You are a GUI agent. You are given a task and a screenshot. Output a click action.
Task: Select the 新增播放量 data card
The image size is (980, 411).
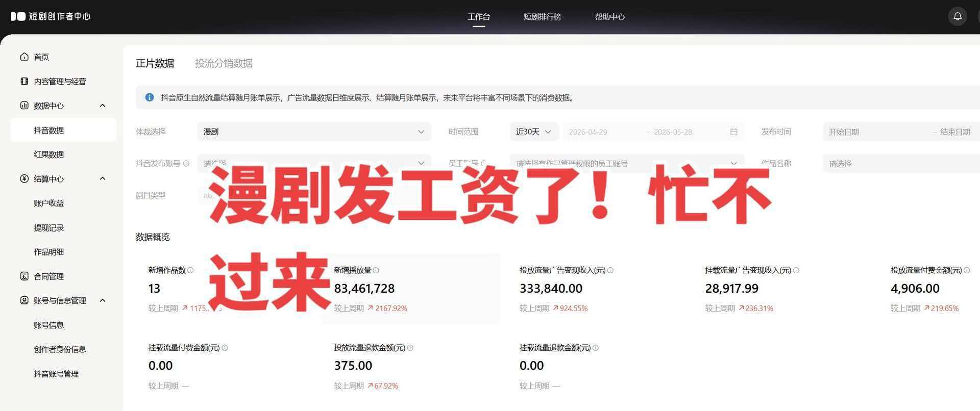(411, 289)
